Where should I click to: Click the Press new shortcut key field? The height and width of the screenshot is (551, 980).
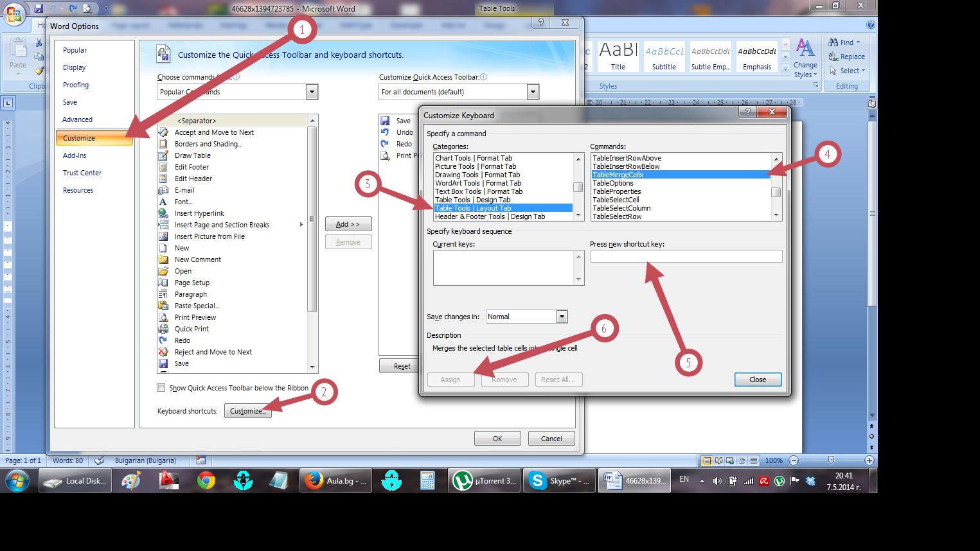click(x=686, y=256)
